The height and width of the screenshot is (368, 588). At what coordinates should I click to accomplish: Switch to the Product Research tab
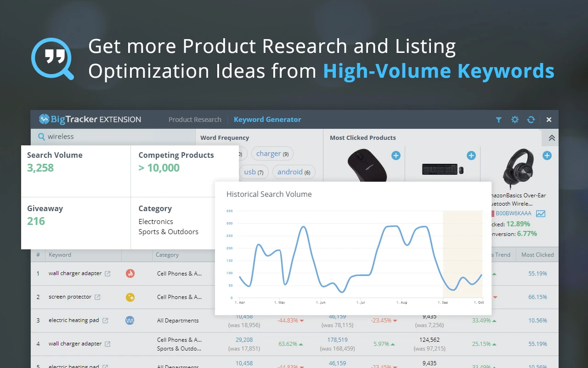(x=195, y=120)
